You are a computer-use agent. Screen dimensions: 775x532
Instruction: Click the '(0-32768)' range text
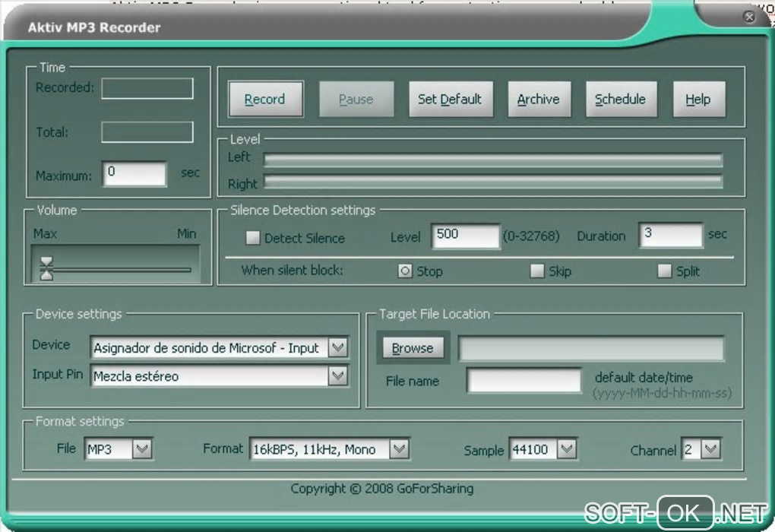[531, 236]
